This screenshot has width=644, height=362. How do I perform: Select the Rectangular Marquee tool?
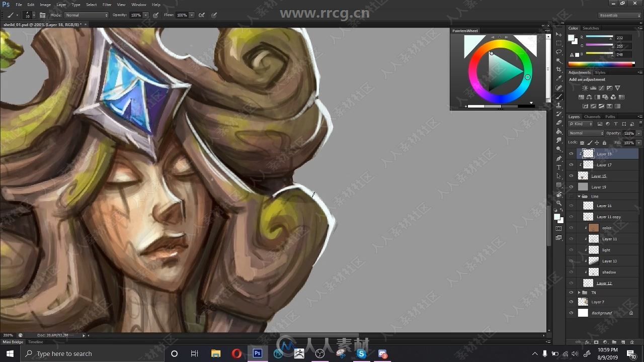coord(559,43)
